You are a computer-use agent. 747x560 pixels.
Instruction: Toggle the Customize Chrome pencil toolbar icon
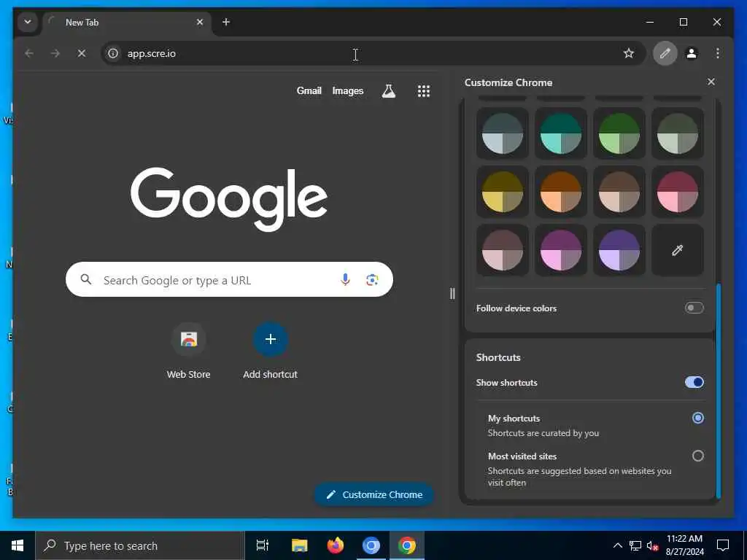pos(665,53)
